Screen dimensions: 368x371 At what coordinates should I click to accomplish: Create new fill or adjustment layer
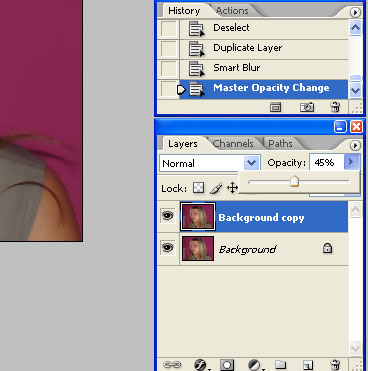[x=255, y=365]
